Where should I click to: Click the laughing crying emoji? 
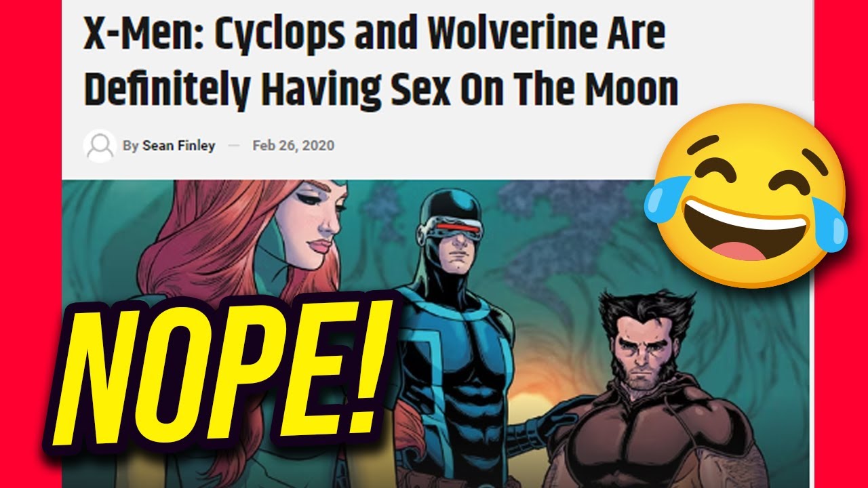(x=746, y=196)
